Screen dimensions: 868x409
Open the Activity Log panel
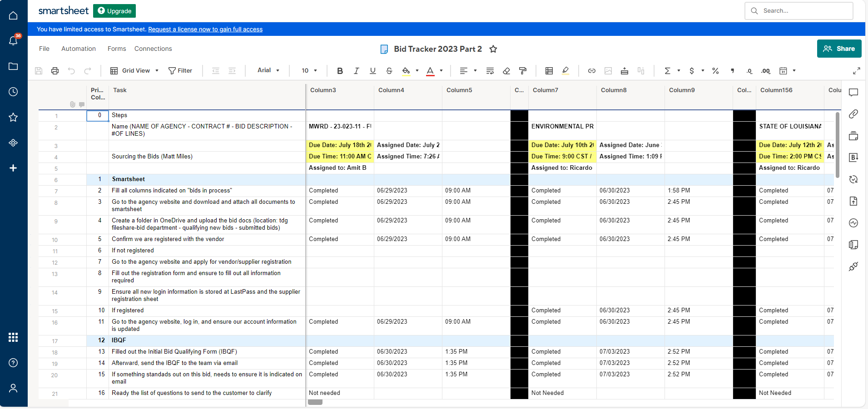click(x=853, y=223)
